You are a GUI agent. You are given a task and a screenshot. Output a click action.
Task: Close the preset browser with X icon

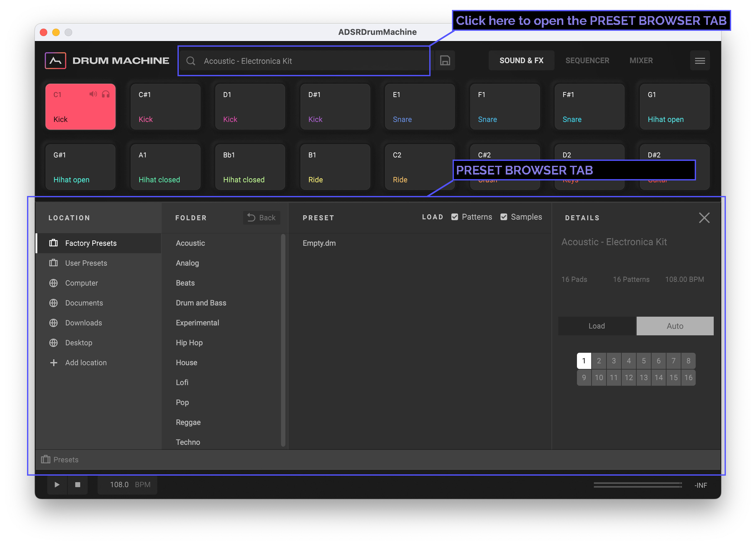click(x=704, y=218)
